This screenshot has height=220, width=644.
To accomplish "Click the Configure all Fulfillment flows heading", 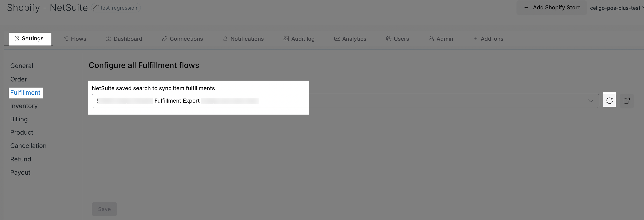I will coord(144,65).
